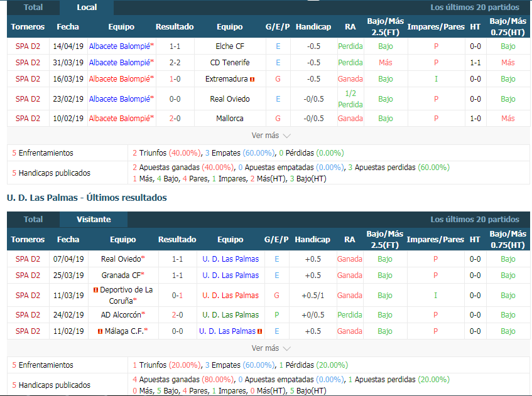Click CD Tenerife team name
532x396 pixels.
(230, 62)
